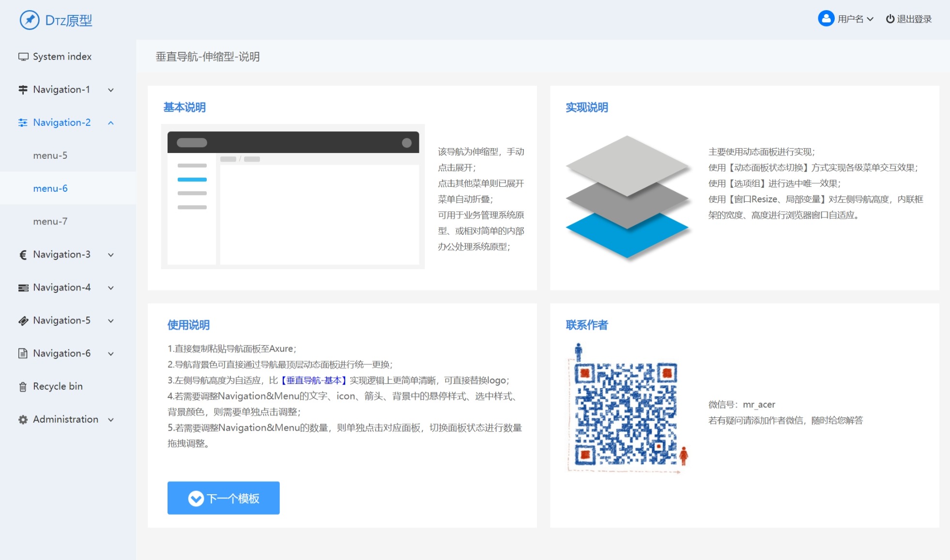Expand Administration with its chevron
Image resolution: width=950 pixels, height=560 pixels.
[111, 420]
